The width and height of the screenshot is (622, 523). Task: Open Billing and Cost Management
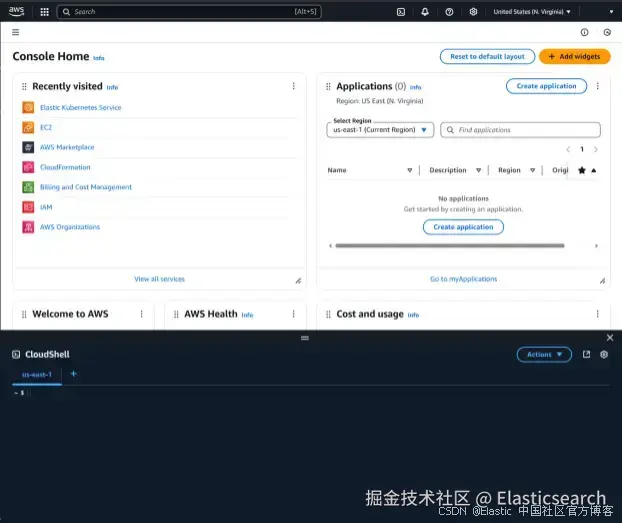coord(86,187)
